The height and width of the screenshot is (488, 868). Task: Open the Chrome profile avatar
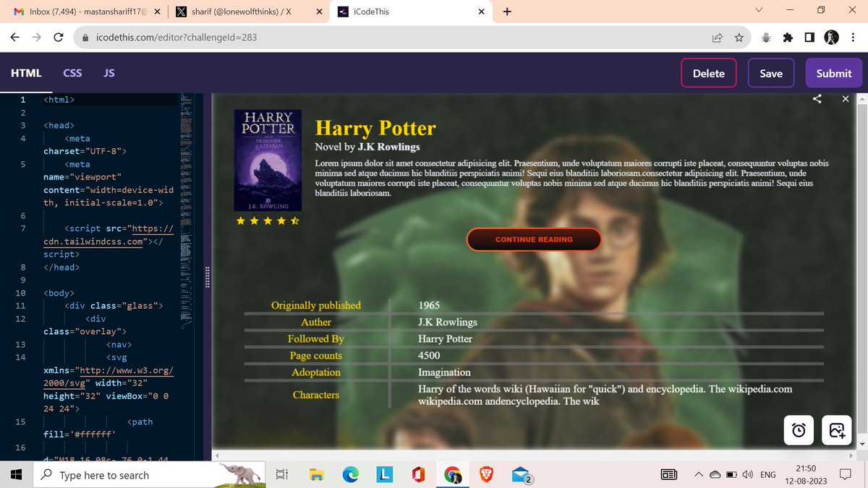coord(831,38)
